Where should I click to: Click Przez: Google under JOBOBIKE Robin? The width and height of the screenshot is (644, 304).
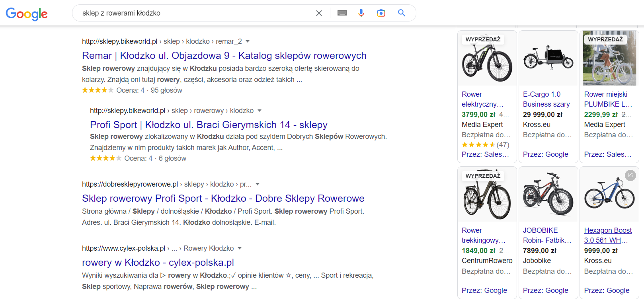(545, 290)
